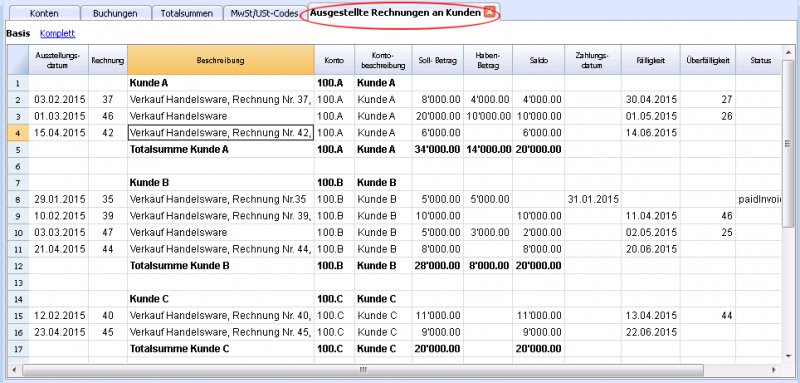This screenshot has width=800, height=383.
Task: Click the Haben-Betrag column header
Action: (x=487, y=60)
